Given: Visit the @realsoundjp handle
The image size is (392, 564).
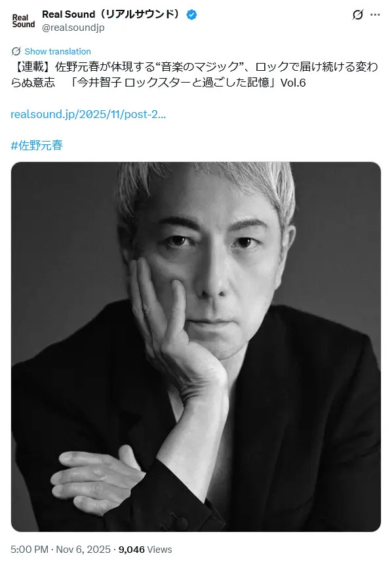Looking at the screenshot, I should tap(73, 28).
